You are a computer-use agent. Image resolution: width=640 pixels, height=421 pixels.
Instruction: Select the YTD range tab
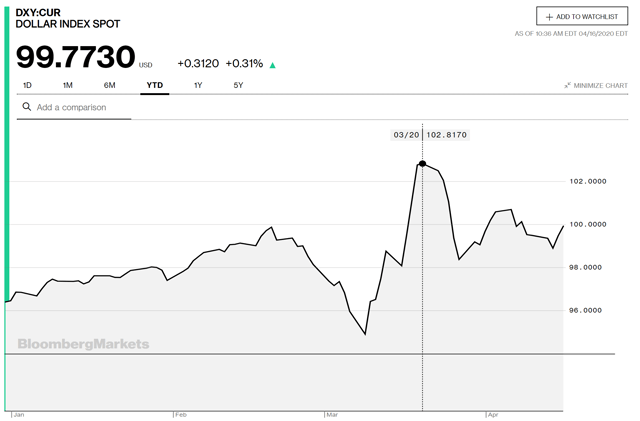pos(154,86)
